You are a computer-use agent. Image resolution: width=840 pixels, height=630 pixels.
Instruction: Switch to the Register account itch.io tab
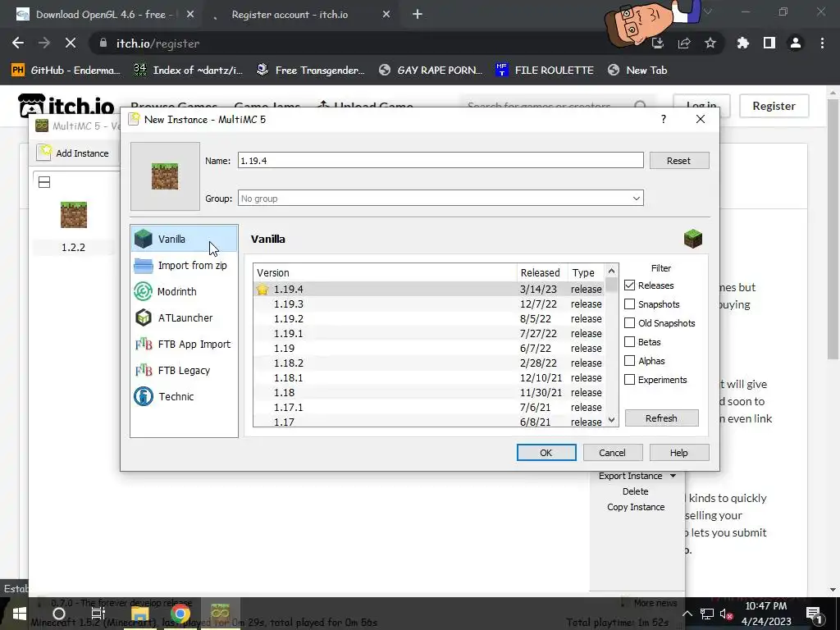[x=302, y=15]
